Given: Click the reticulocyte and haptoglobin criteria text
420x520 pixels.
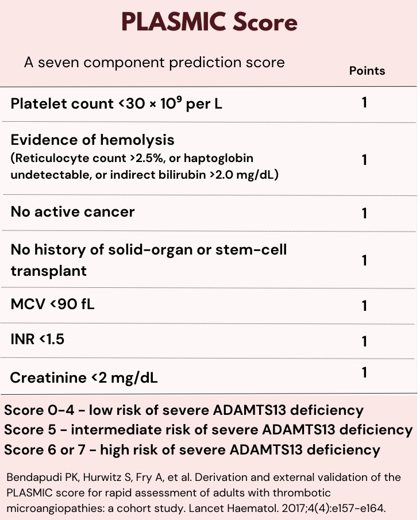Looking at the screenshot, I should [x=145, y=165].
